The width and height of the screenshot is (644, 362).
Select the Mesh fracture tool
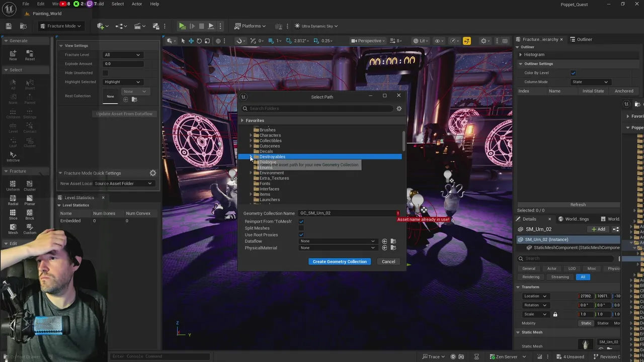[13, 229]
